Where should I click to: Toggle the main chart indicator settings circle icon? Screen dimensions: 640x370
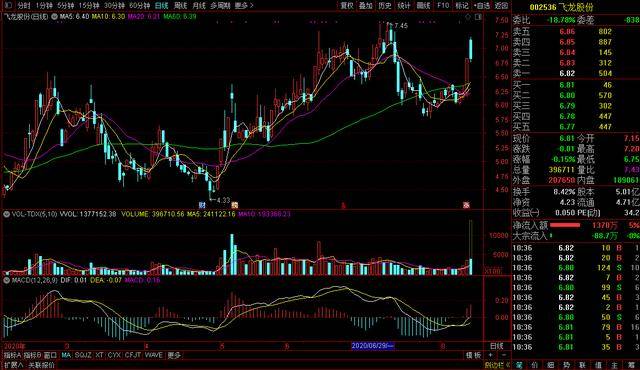click(54, 17)
